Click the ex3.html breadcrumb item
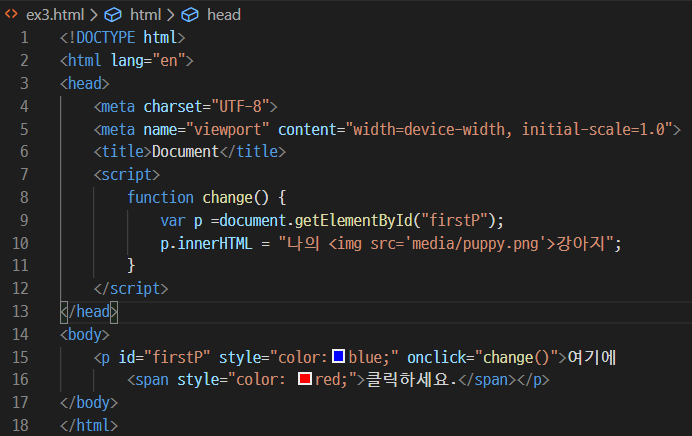692x436 pixels. (x=55, y=15)
